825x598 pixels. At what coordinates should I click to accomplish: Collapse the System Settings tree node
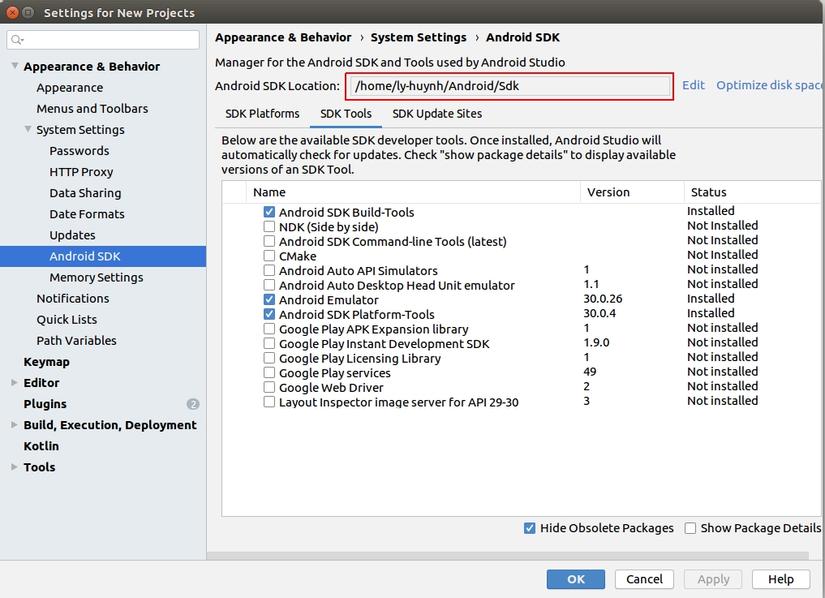(x=28, y=130)
